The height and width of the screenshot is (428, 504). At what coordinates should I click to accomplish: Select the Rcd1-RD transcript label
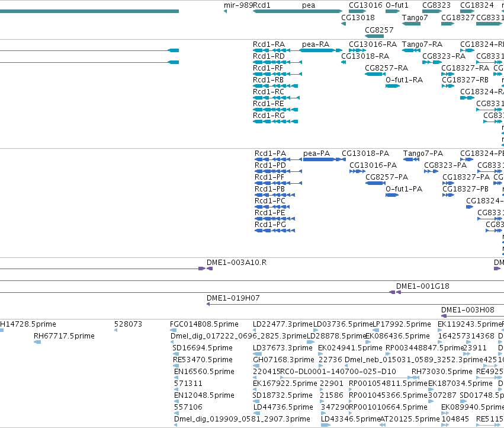point(269,56)
